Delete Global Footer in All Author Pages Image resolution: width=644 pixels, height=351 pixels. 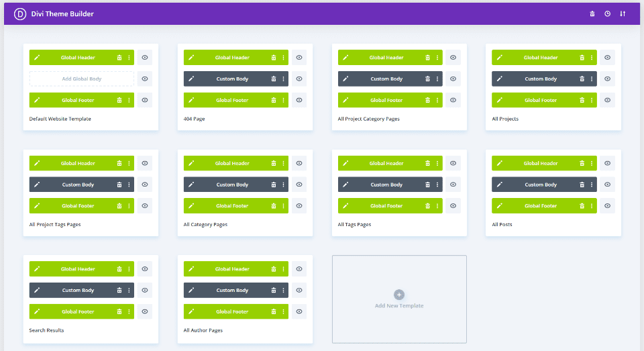point(274,311)
